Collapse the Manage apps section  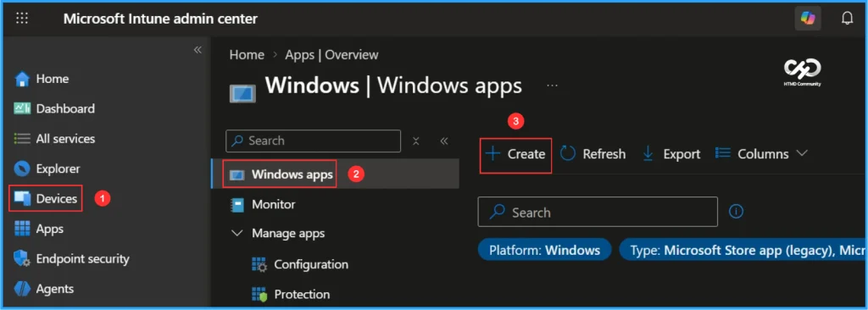click(237, 234)
